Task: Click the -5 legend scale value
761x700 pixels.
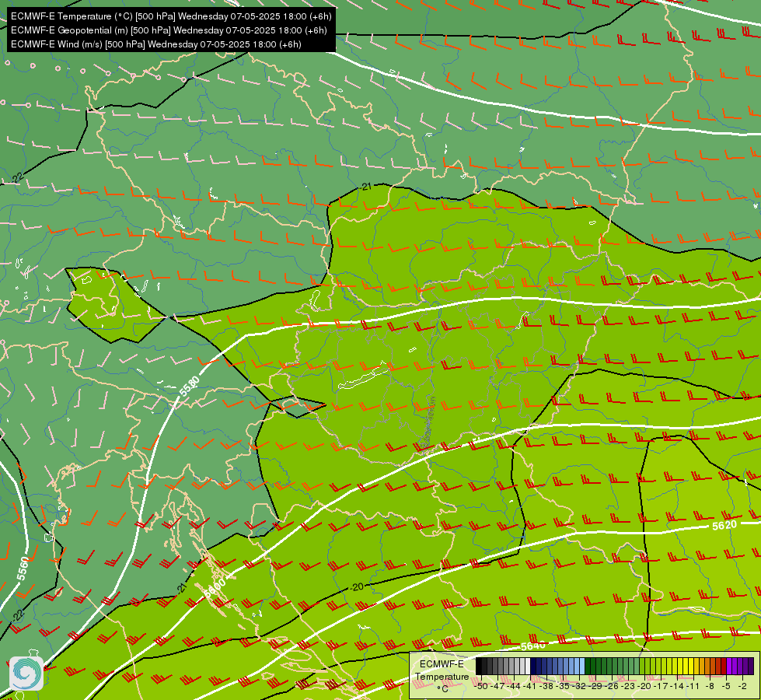Action: (x=727, y=686)
